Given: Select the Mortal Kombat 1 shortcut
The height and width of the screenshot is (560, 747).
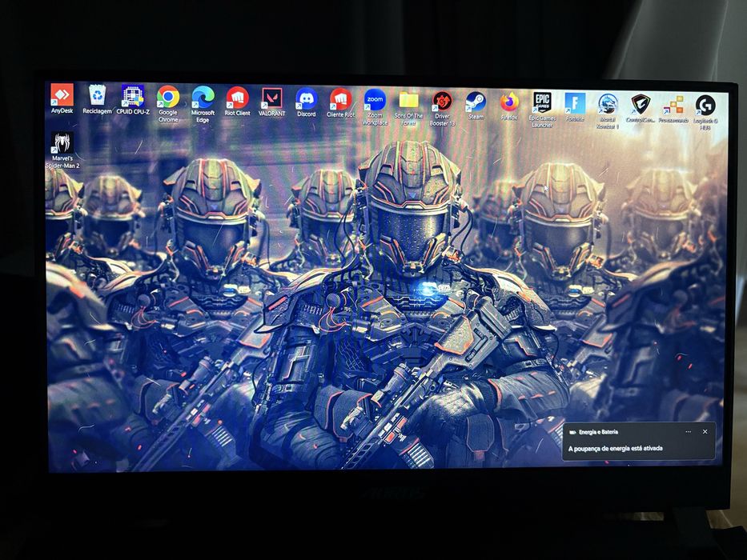Looking at the screenshot, I should click(x=608, y=111).
